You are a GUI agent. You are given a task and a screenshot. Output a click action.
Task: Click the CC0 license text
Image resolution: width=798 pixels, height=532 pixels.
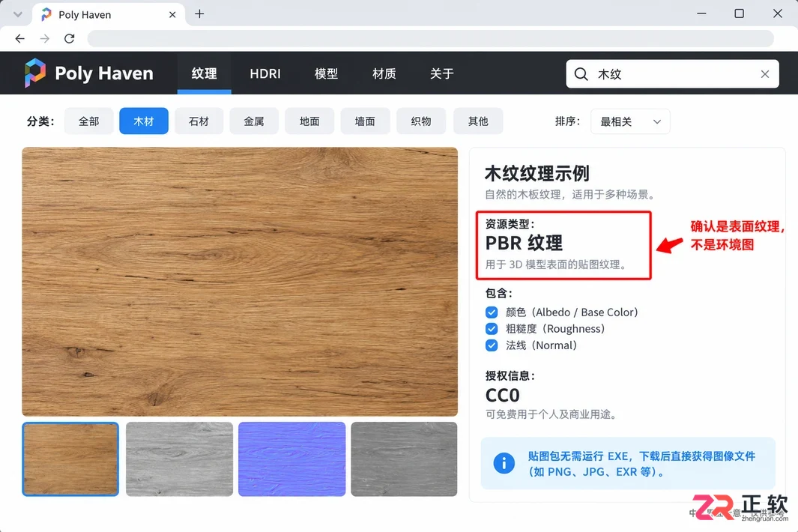point(502,395)
